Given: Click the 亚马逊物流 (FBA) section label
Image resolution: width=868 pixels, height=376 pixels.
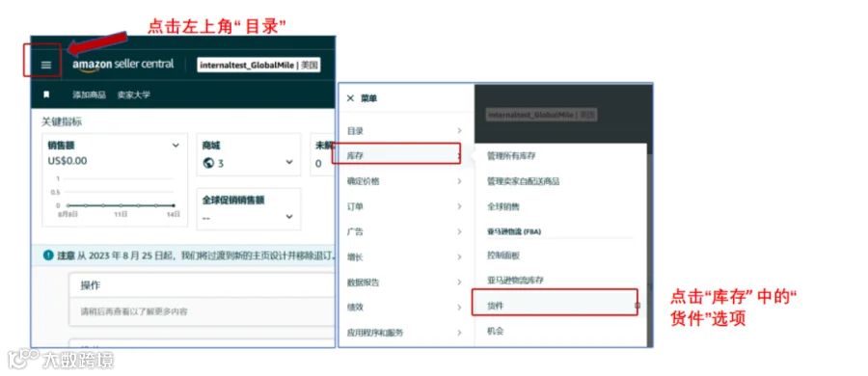Looking at the screenshot, I should point(514,231).
